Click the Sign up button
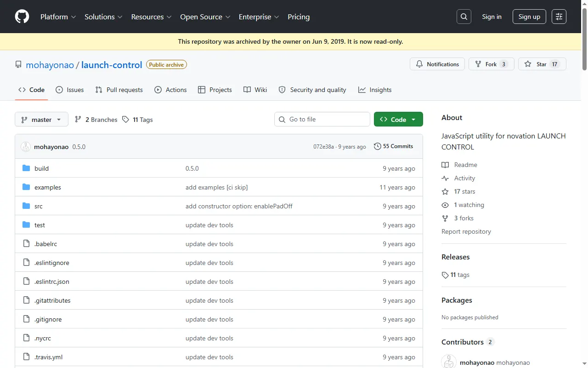 tap(529, 17)
